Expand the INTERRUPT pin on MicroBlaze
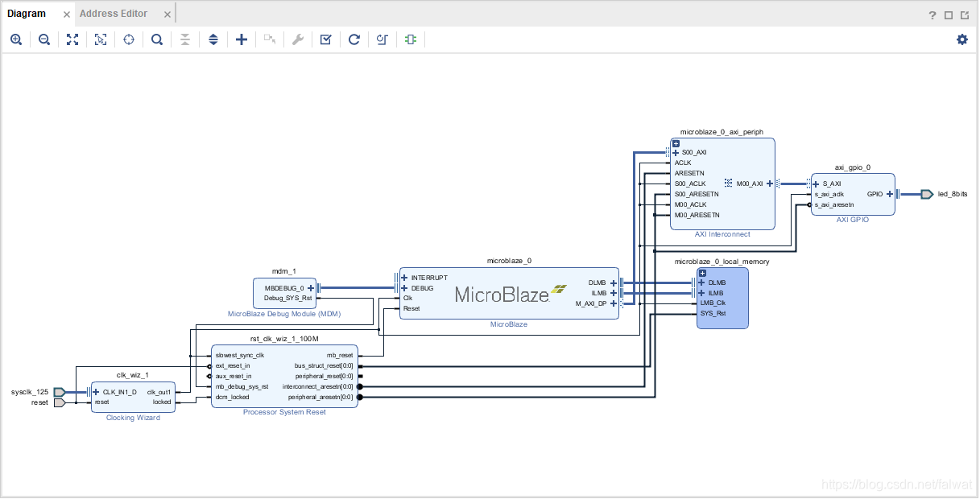Image resolution: width=980 pixels, height=499 pixels. (404, 278)
